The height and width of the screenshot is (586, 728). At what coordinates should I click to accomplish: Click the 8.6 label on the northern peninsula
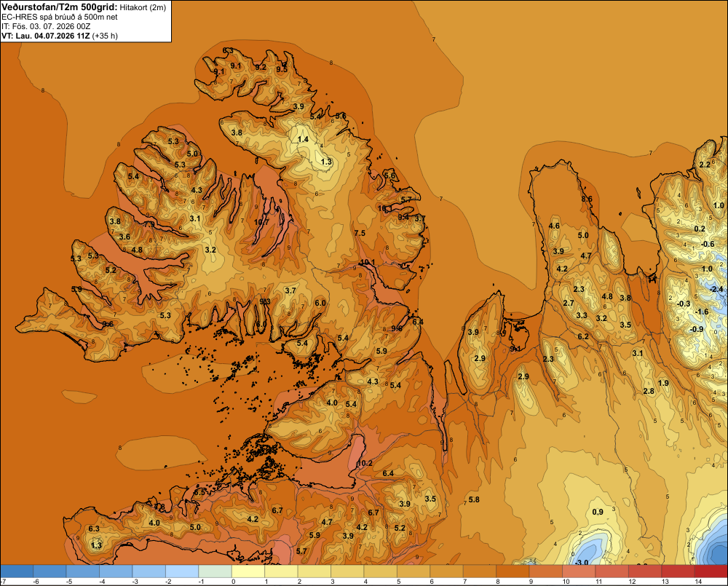point(587,199)
